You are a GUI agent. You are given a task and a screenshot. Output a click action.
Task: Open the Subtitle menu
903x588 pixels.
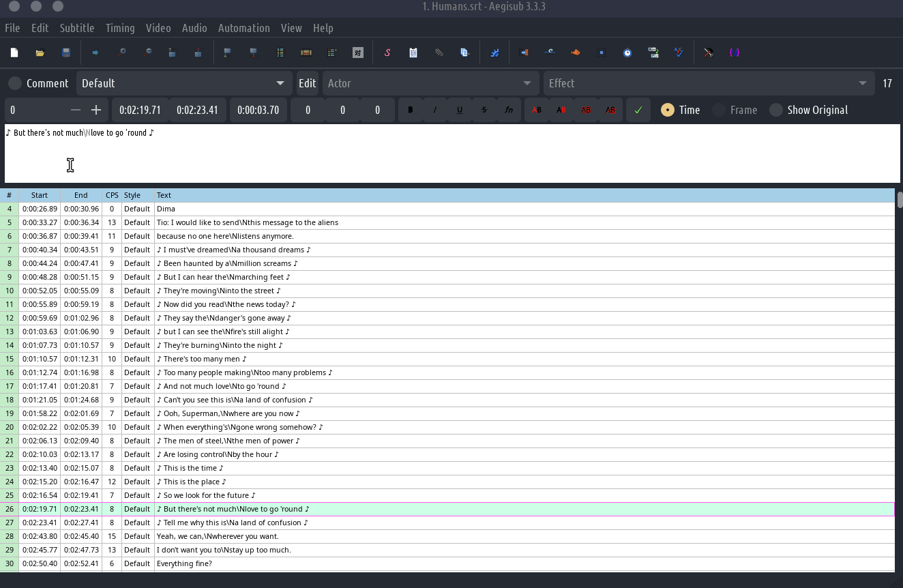click(x=76, y=28)
